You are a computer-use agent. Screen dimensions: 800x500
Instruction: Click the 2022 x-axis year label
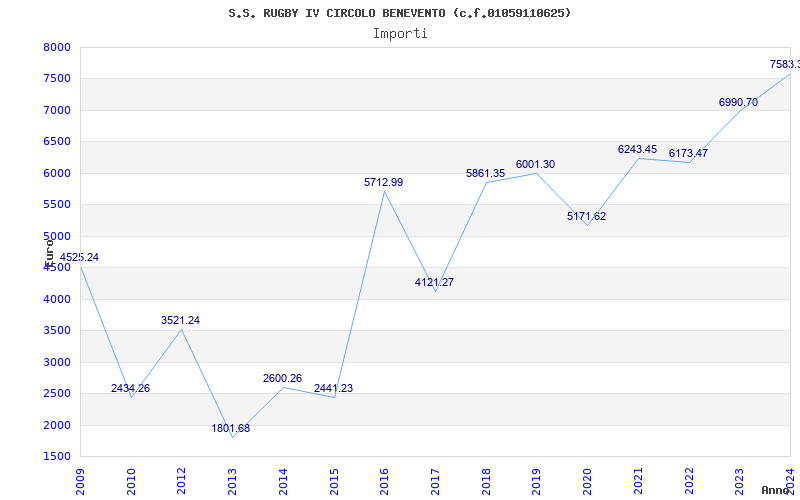[689, 482]
